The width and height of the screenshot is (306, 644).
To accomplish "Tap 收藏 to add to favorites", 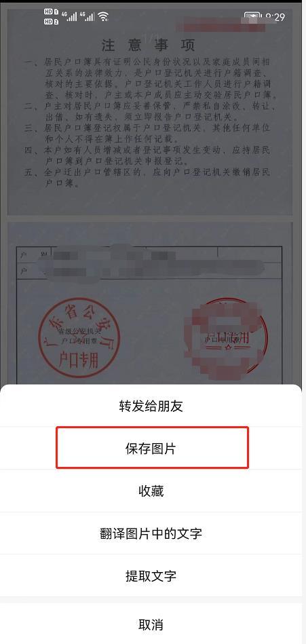I will pos(151,491).
